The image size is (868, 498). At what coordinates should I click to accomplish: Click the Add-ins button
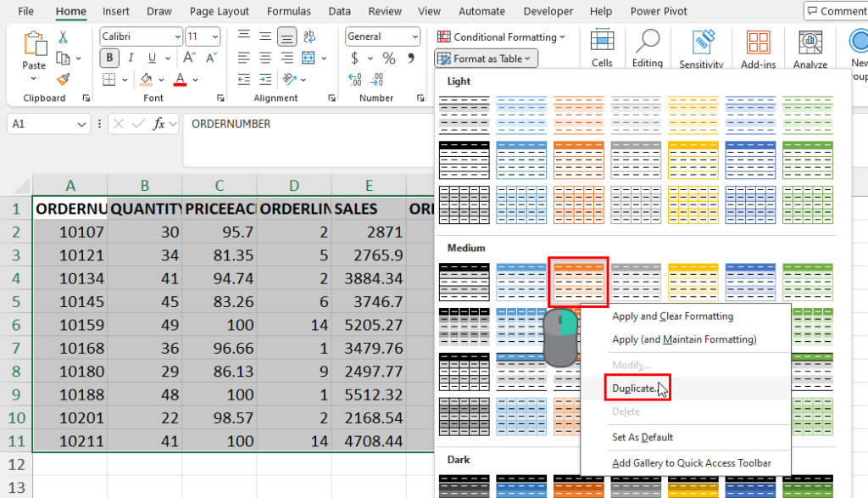click(758, 48)
